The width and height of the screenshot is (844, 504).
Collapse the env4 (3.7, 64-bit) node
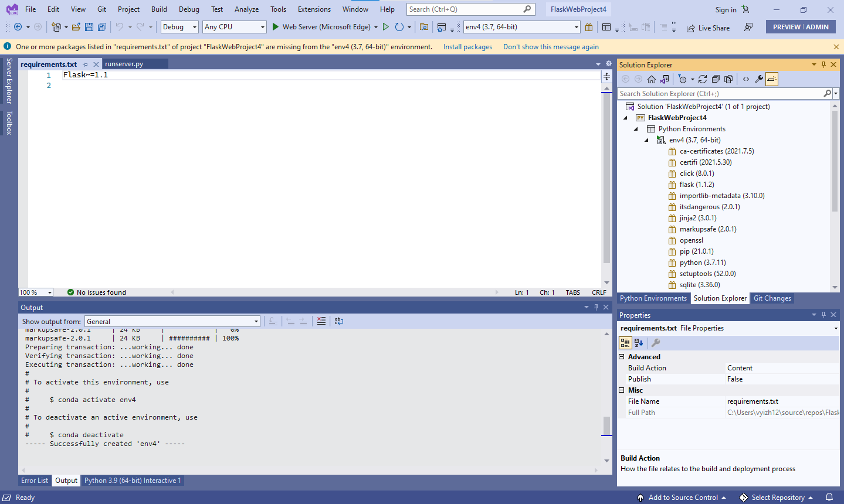pos(647,140)
